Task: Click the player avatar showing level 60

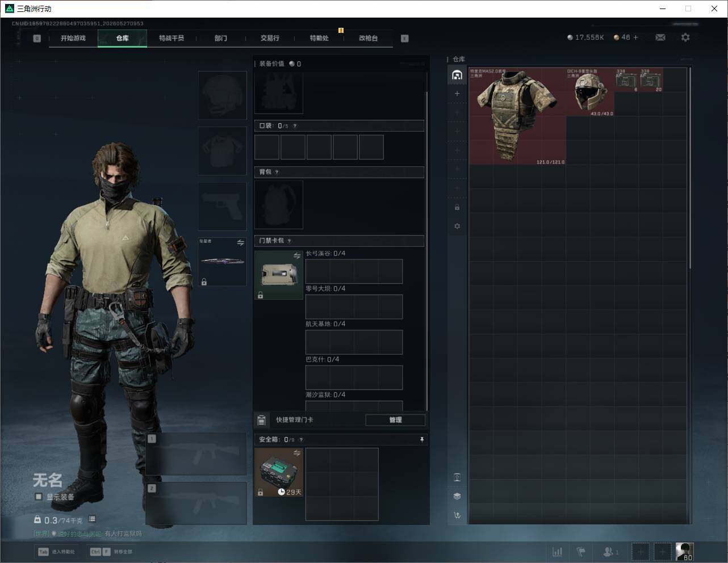Action: click(684, 552)
